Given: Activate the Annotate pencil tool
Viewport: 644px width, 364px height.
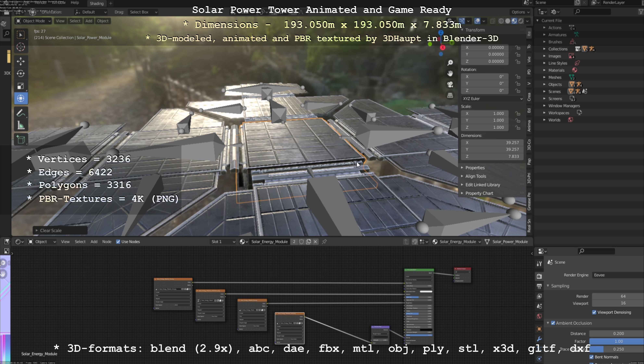Looking at the screenshot, I should click(x=21, y=113).
